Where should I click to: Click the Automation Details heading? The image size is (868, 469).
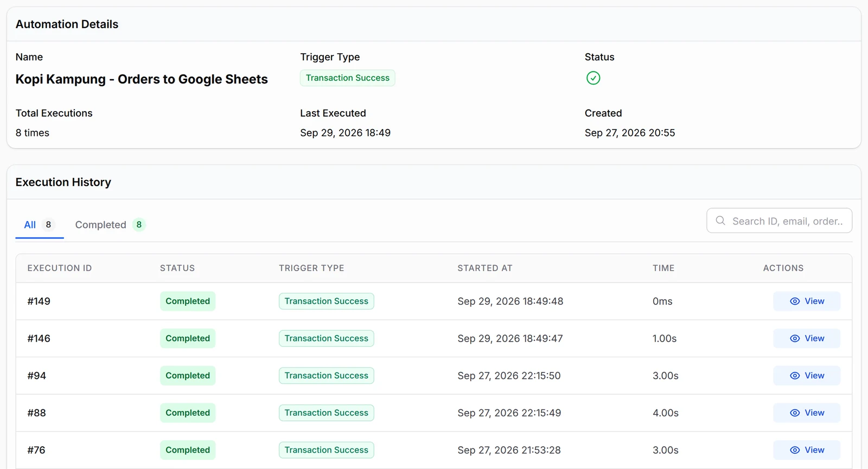click(67, 24)
